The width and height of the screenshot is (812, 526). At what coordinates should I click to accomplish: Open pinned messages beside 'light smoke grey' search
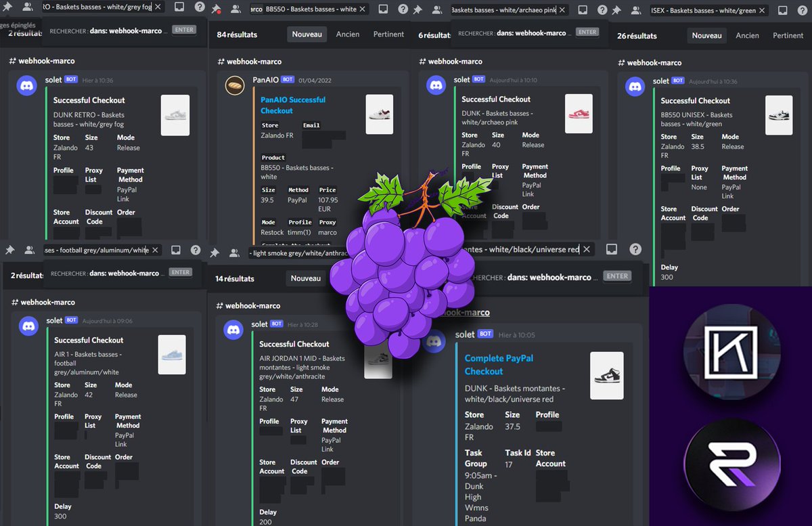[215, 253]
